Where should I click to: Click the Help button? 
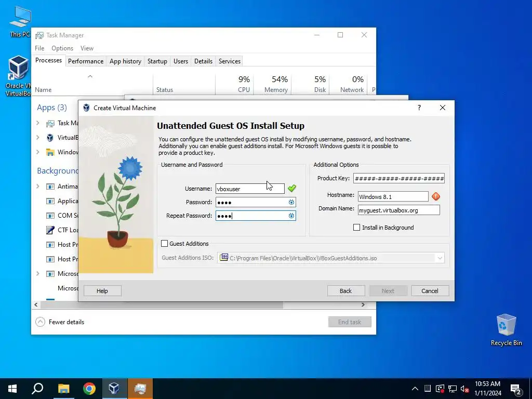coord(102,291)
